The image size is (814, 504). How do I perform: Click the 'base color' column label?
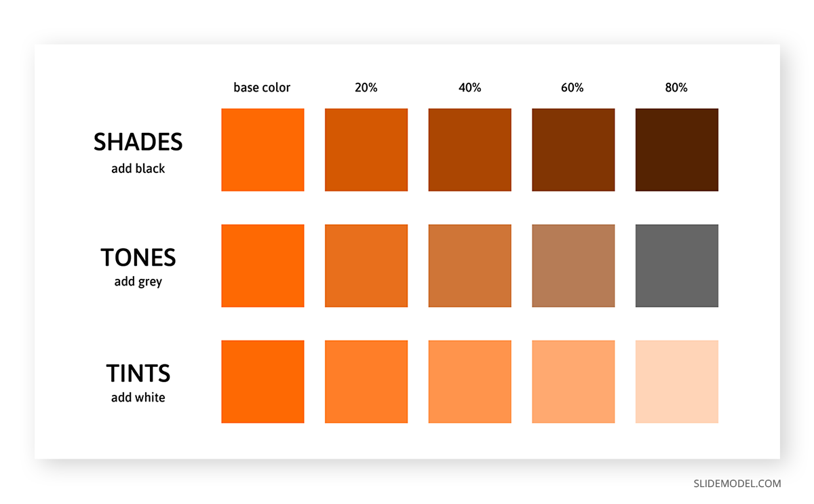[x=262, y=88]
